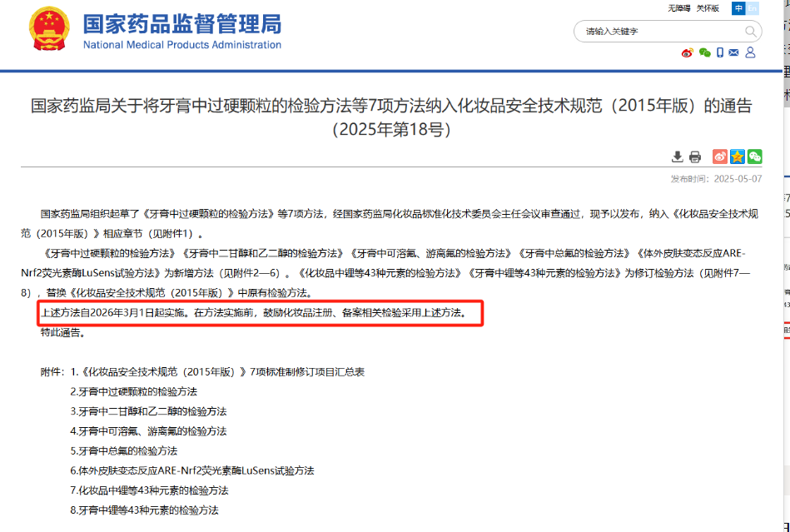Screen dimensions: 790x532
Task: Click the 请输入关键字 search field
Action: point(658,32)
